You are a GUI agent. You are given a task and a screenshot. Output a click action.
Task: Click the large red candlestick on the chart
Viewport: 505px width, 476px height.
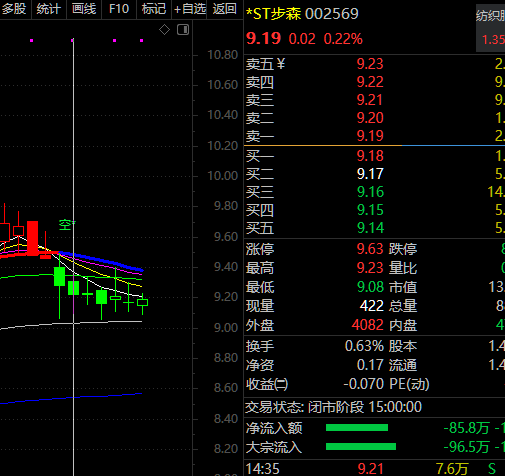tap(32, 238)
